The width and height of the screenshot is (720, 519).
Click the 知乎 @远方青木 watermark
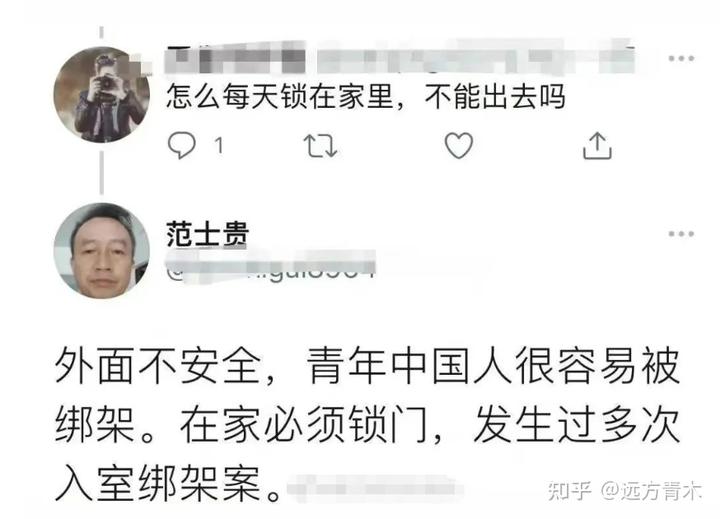tap(624, 491)
